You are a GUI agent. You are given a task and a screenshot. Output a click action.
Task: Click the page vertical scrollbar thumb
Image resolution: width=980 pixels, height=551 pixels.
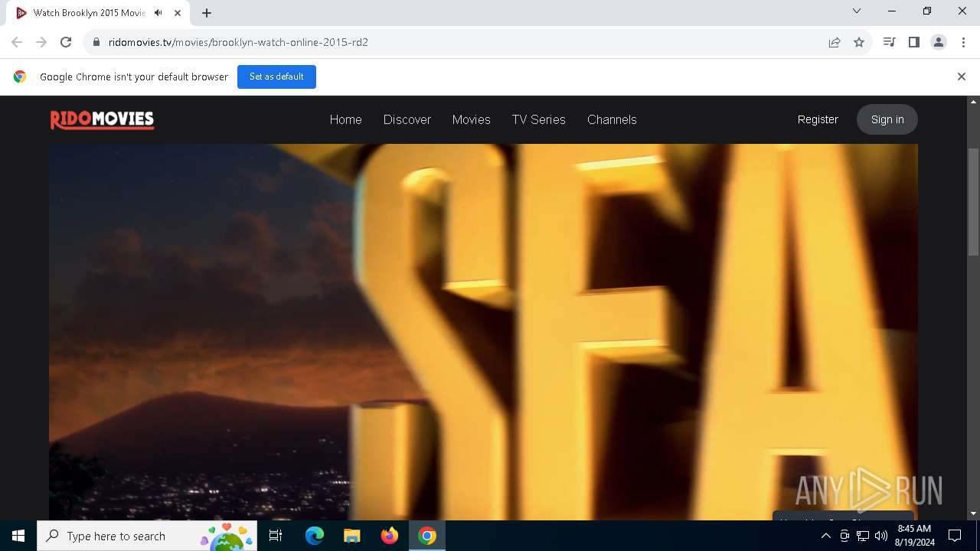[x=974, y=202]
